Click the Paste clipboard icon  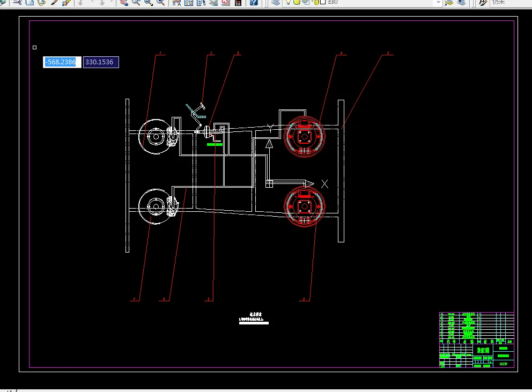(x=42, y=2)
